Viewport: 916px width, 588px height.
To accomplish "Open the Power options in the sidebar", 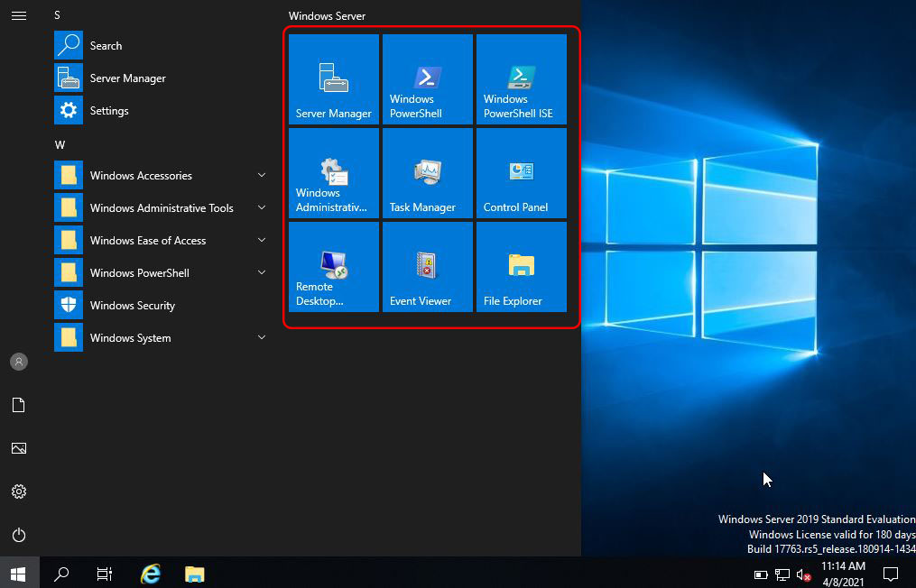I will tap(19, 535).
